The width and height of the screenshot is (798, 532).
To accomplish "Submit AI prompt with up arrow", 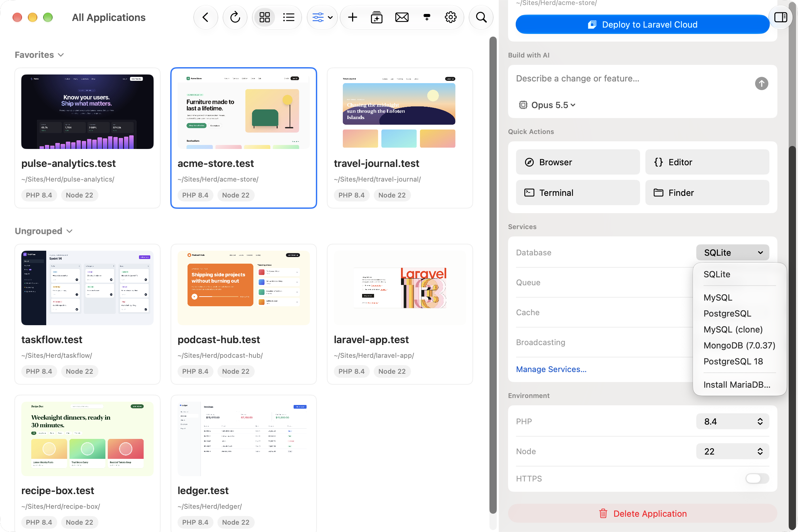I will click(761, 83).
